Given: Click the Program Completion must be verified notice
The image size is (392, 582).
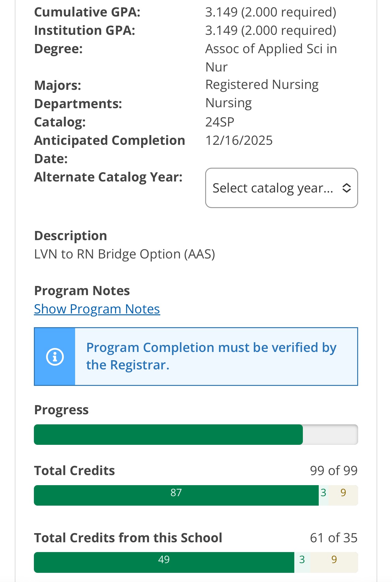Looking at the screenshot, I should coord(196,357).
